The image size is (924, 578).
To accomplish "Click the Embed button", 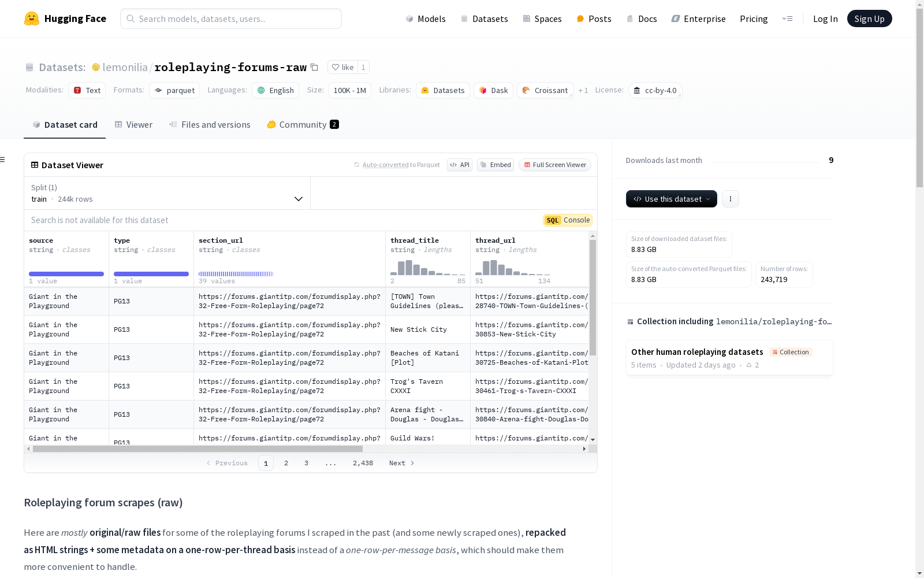I will coord(495,165).
